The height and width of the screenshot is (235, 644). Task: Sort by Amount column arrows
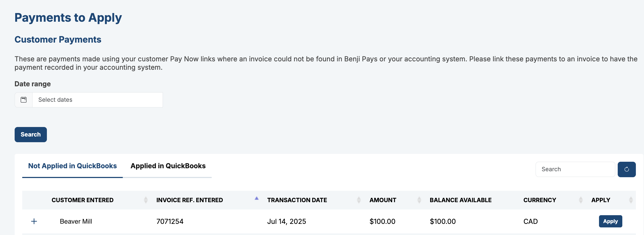pyautogui.click(x=419, y=200)
